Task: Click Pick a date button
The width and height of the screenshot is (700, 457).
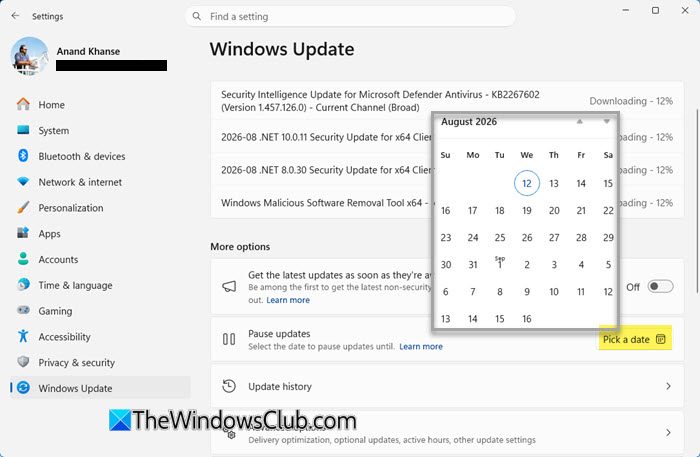Action: pyautogui.click(x=635, y=339)
